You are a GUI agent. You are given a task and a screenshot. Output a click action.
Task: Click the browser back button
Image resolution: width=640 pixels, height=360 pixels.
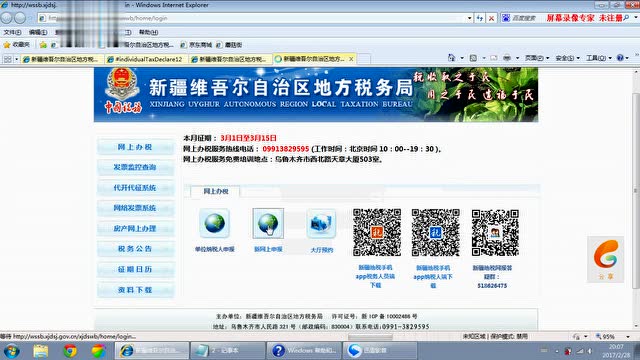[x=7, y=18]
